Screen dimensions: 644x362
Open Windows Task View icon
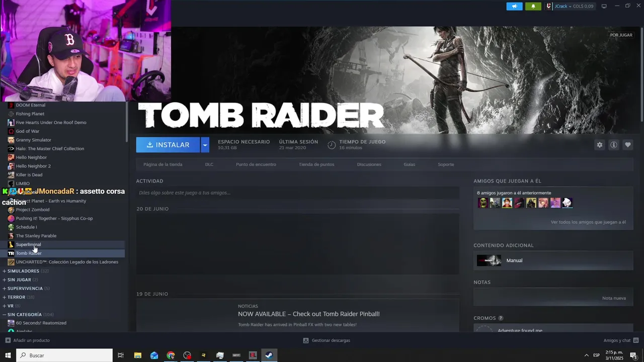(x=121, y=355)
